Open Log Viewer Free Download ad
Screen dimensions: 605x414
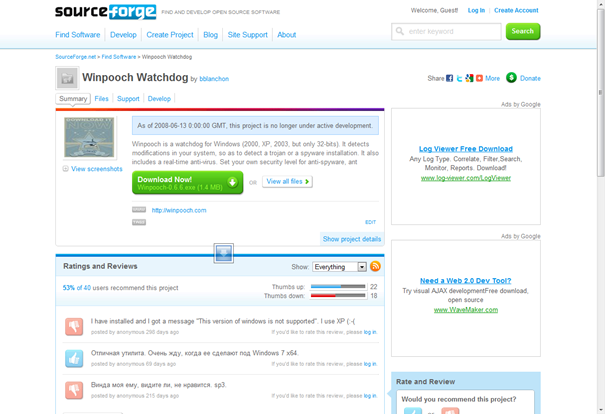pyautogui.click(x=466, y=149)
